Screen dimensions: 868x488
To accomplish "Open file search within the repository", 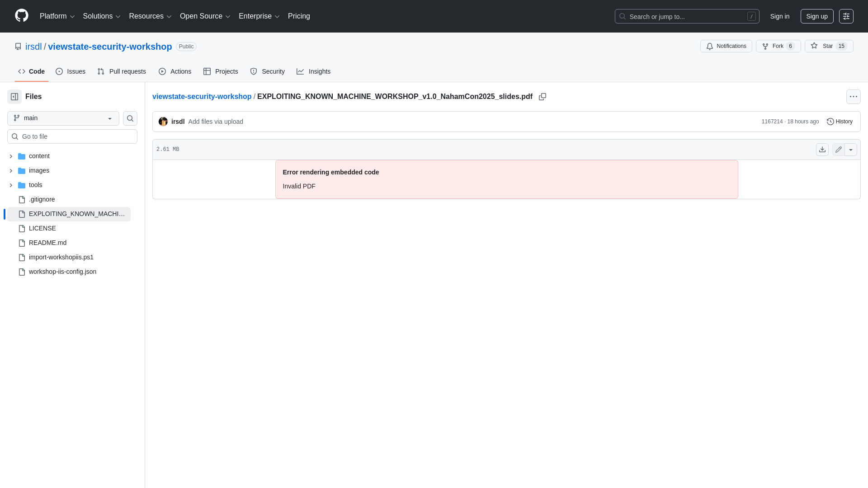I will [130, 118].
